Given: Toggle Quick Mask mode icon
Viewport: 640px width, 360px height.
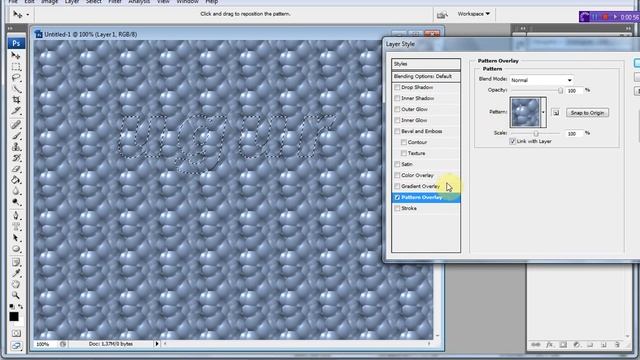Looking at the screenshot, I should pyautogui.click(x=16, y=333).
